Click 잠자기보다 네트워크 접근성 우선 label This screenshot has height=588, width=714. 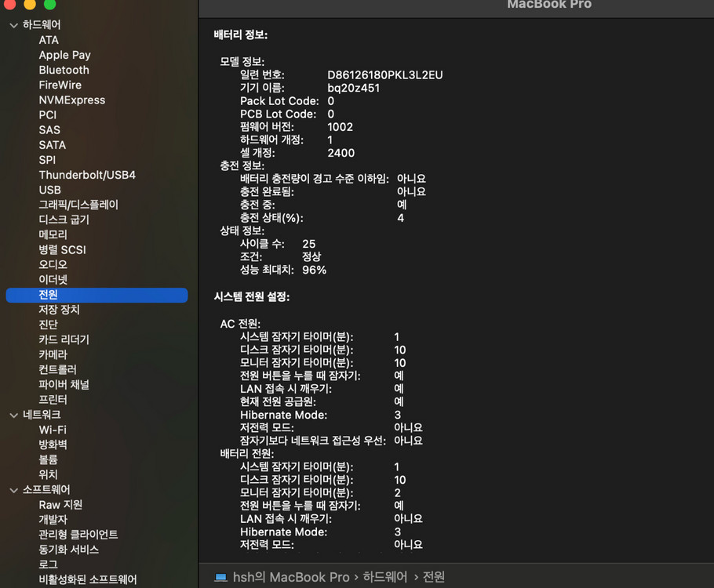(313, 441)
